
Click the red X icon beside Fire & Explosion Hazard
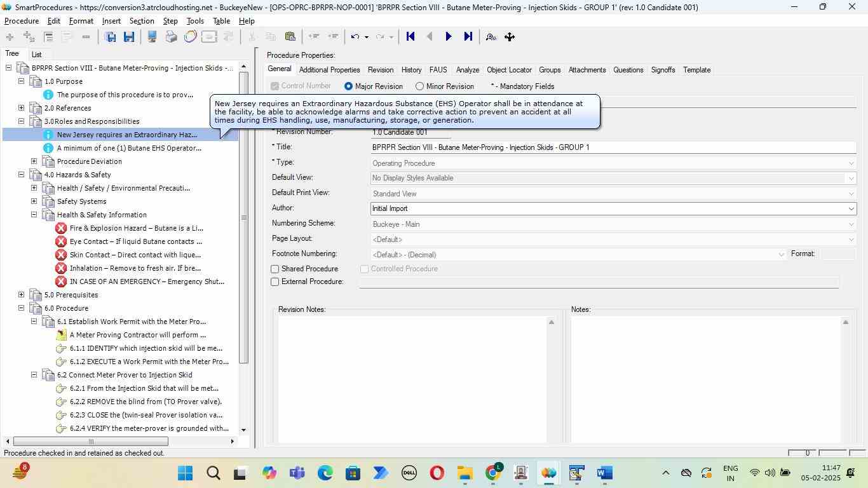point(61,228)
